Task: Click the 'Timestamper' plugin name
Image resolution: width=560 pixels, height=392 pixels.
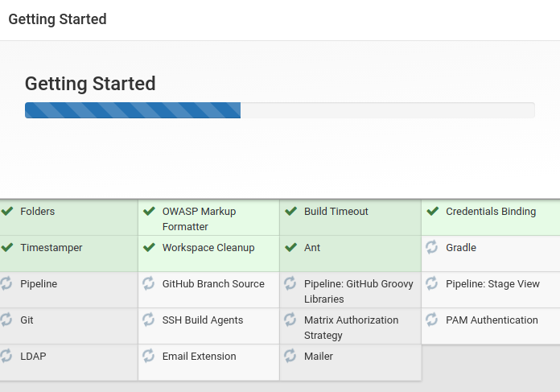Action: tap(51, 247)
